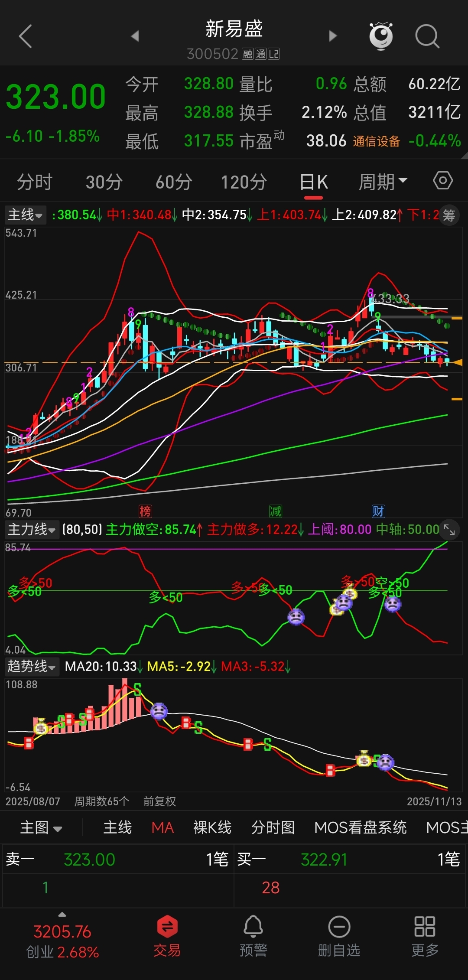This screenshot has height=980, width=468.
Task: Open the robot assistant icon
Action: click(x=381, y=36)
